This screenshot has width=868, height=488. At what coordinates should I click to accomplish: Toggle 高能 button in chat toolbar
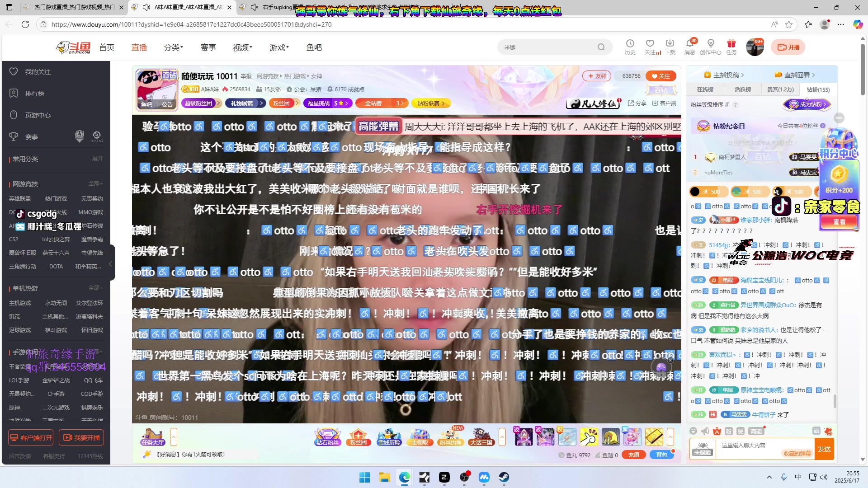tap(755, 431)
